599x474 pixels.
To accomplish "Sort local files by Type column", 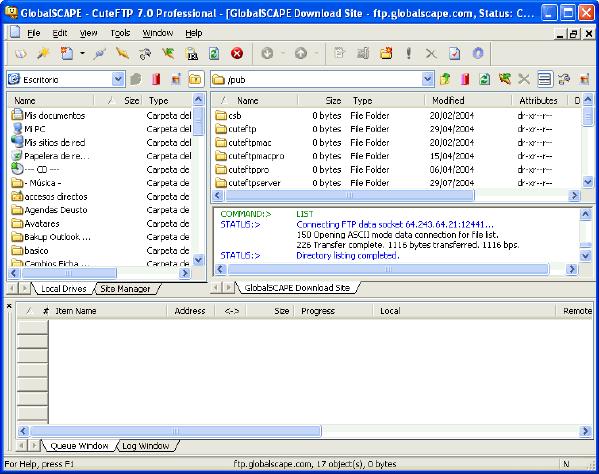I will [x=167, y=100].
